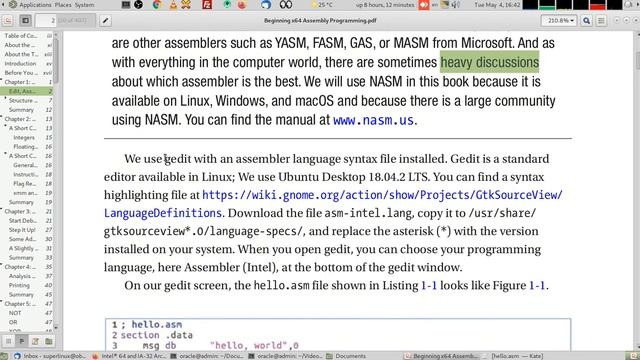The width and height of the screenshot is (640, 360).
Task: Launch FileZilla from top panel
Action: [207, 5]
